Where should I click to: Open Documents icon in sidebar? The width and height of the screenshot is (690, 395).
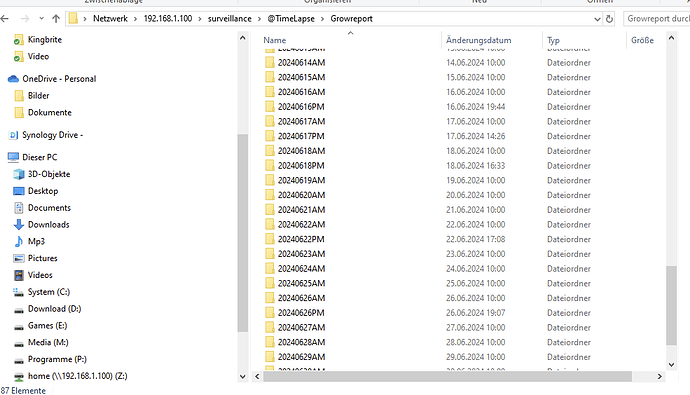pyautogui.click(x=19, y=208)
